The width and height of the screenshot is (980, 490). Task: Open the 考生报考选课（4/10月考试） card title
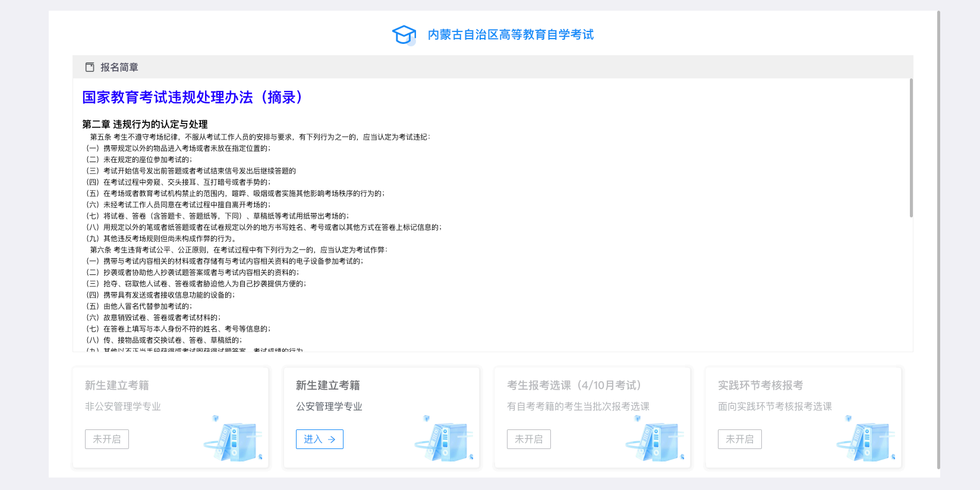(x=574, y=385)
